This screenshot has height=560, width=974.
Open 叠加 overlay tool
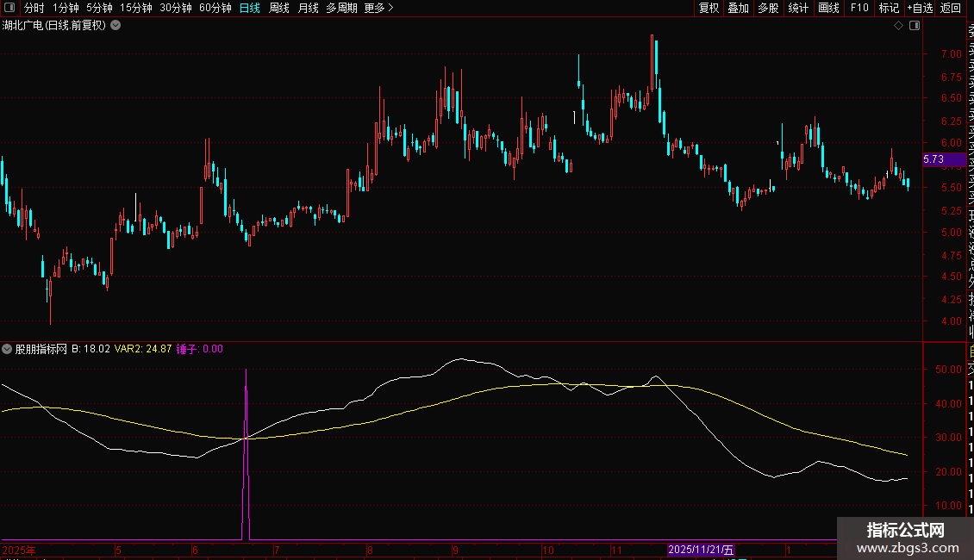(738, 8)
